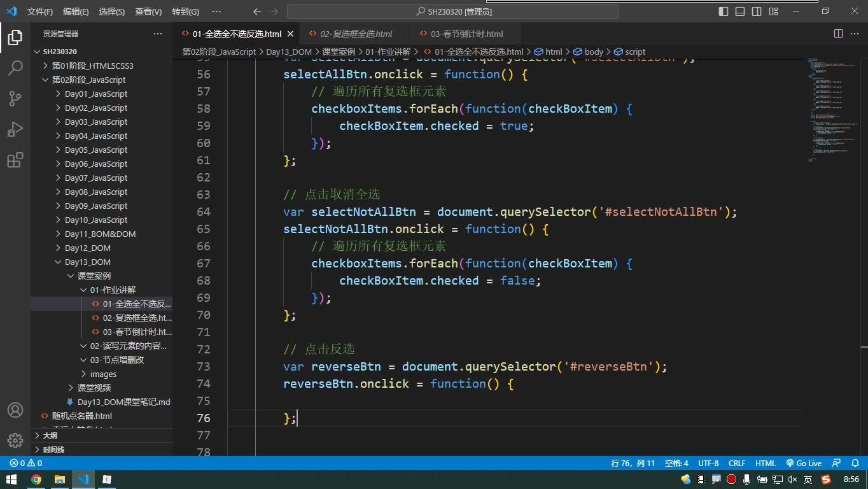The width and height of the screenshot is (868, 489).
Task: Open Chrome from Windows taskbar
Action: click(36, 479)
